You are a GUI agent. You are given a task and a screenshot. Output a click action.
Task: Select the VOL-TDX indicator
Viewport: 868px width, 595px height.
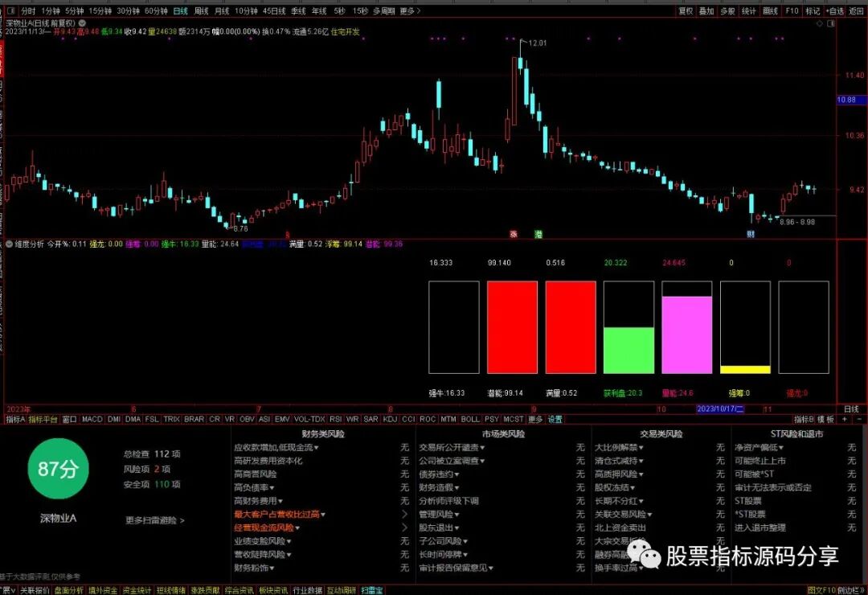click(x=309, y=420)
